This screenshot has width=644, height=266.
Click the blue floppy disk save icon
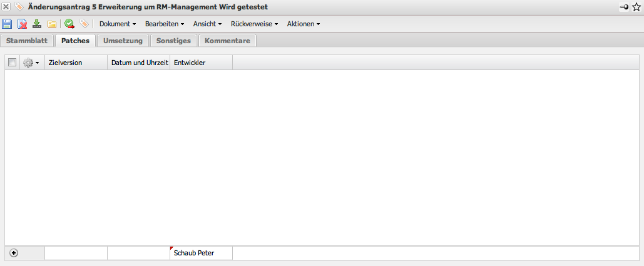[x=7, y=24]
